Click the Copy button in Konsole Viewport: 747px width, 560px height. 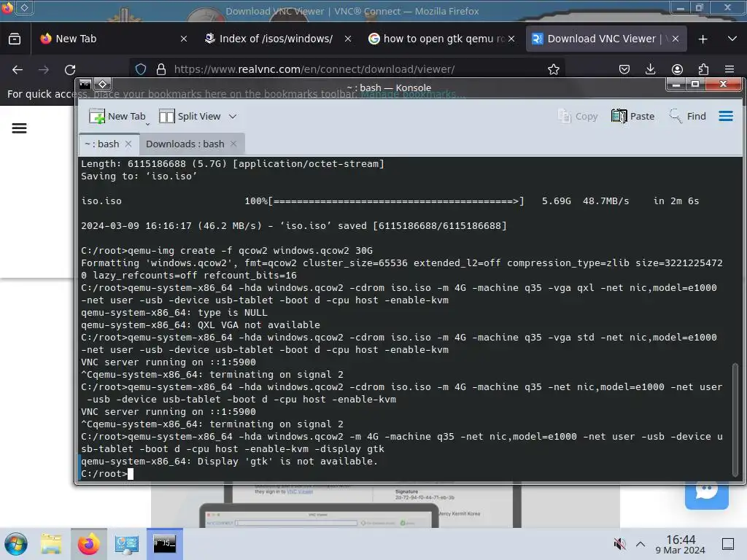(x=578, y=116)
